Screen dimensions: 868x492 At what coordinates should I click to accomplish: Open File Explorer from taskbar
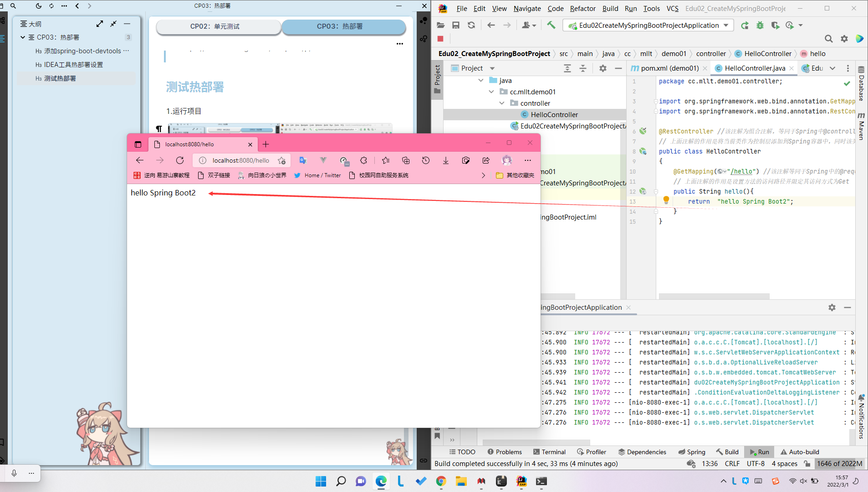461,481
